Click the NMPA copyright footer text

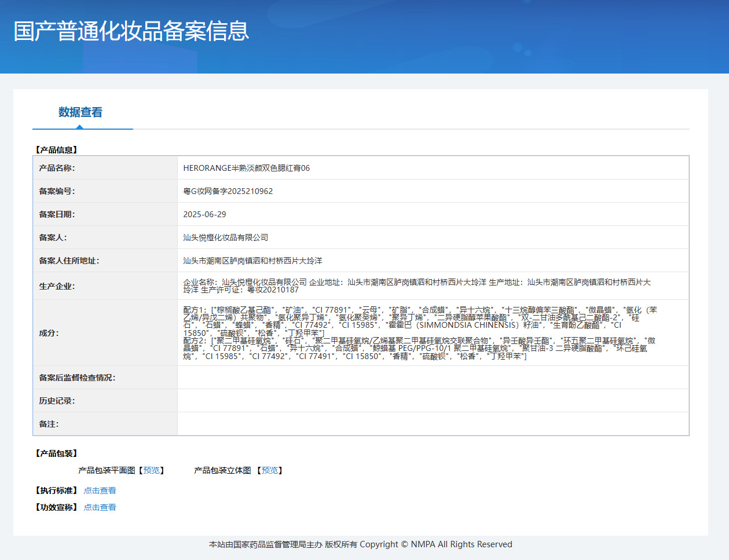[361, 544]
